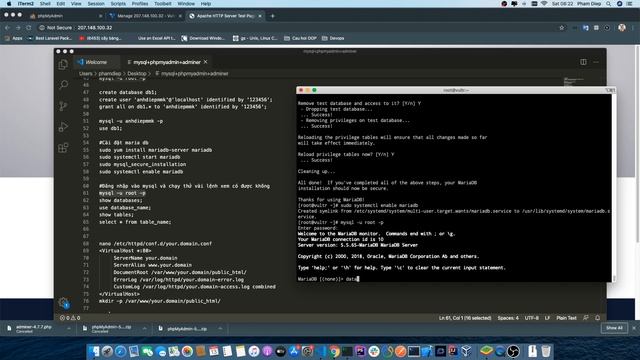This screenshot has width=640, height=360.
Task: Open the notifications bell in VS Code status bar
Action: (598, 318)
